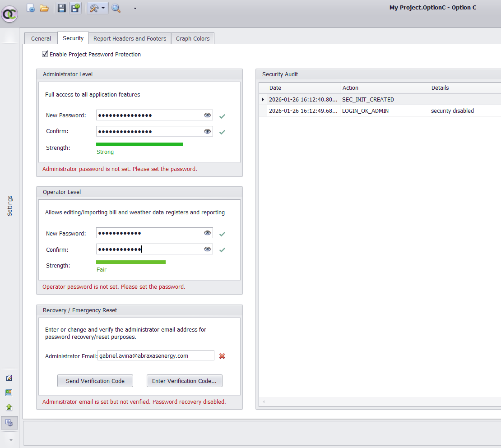501x448 pixels.
Task: Click the Administrator Email input field
Action: (156, 356)
